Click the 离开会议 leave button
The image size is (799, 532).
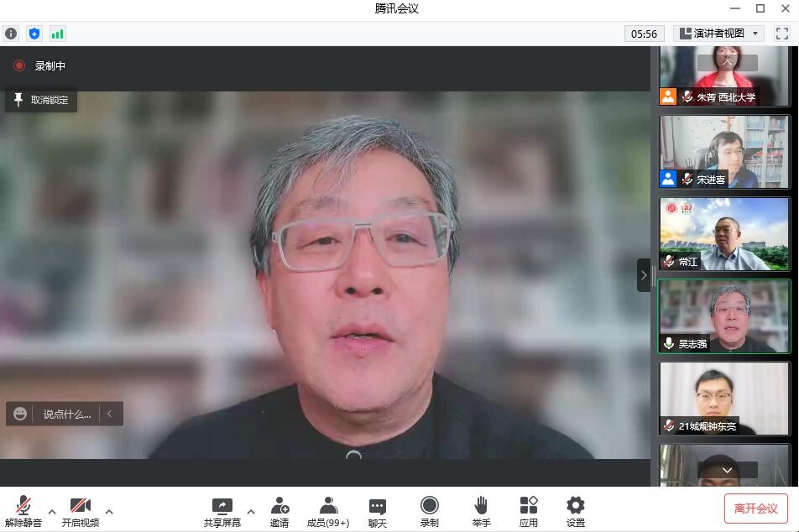pos(755,509)
